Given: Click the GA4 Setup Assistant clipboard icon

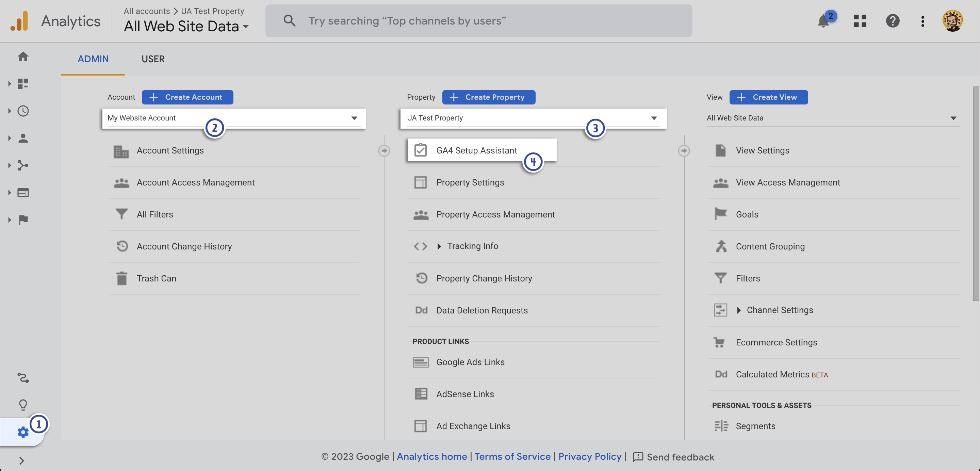Looking at the screenshot, I should click(x=420, y=150).
